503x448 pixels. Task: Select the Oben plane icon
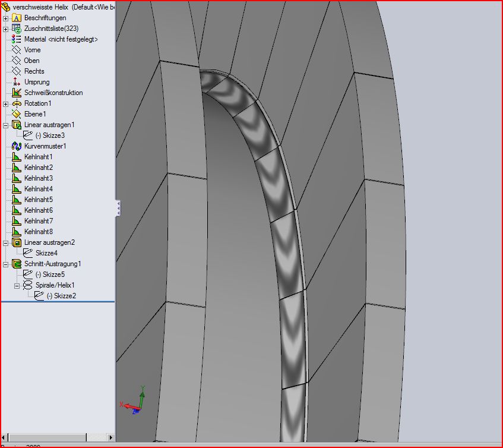17,61
